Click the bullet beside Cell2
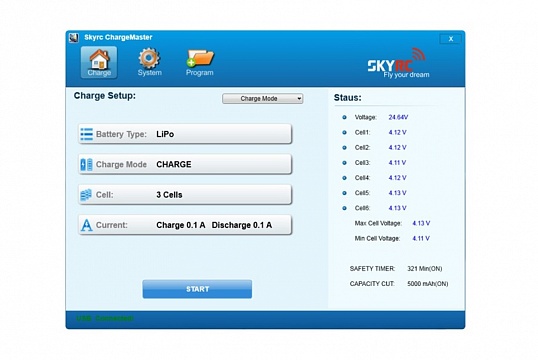Viewport: 538px width, 360px height. tap(344, 148)
